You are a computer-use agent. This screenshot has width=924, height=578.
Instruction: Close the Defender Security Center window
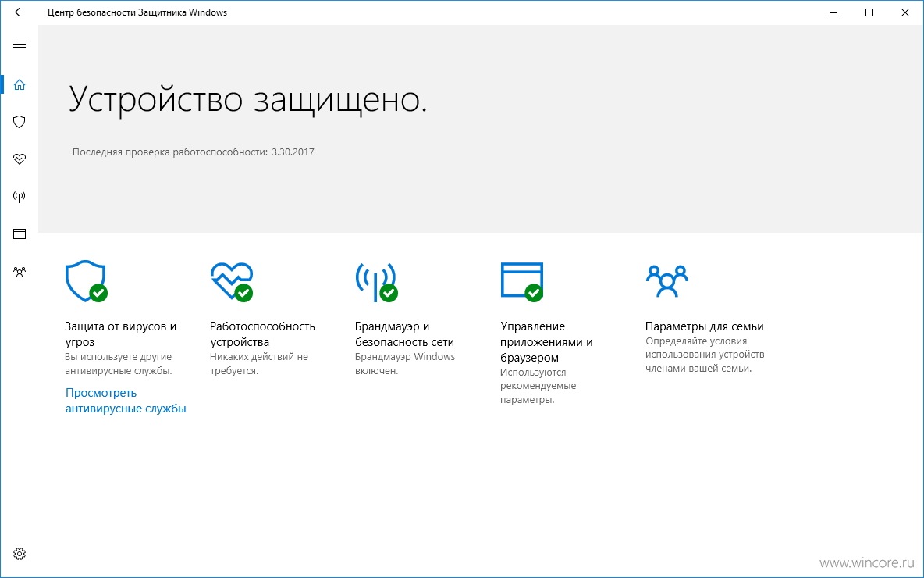pyautogui.click(x=905, y=12)
